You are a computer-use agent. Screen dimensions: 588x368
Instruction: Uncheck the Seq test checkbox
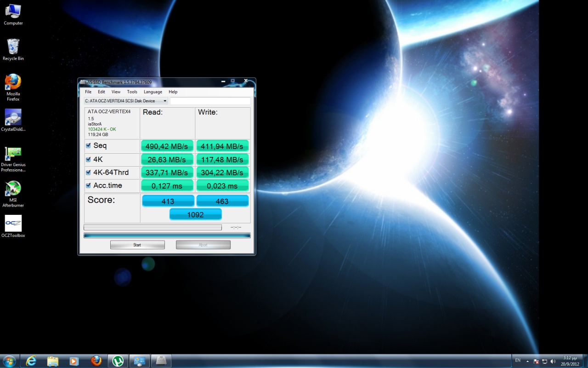coord(88,145)
